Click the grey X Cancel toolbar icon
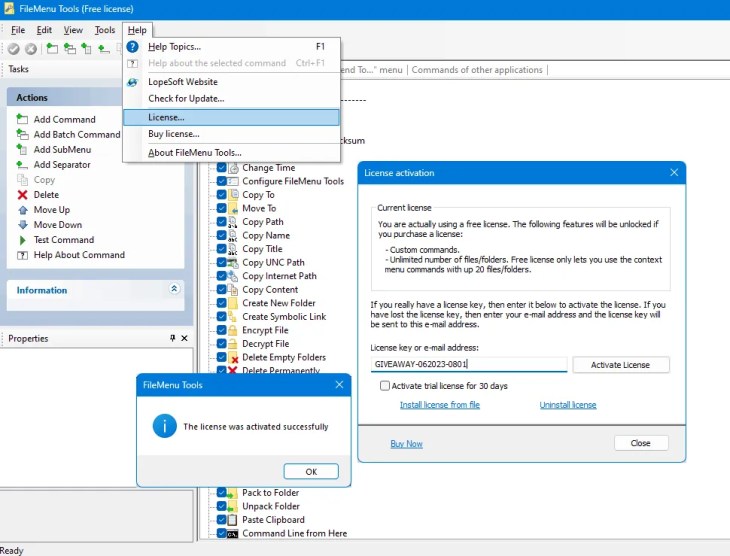 (31, 48)
